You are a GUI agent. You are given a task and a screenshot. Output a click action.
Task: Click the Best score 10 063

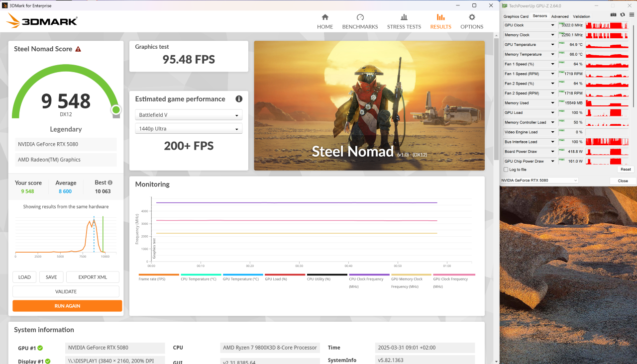103,191
